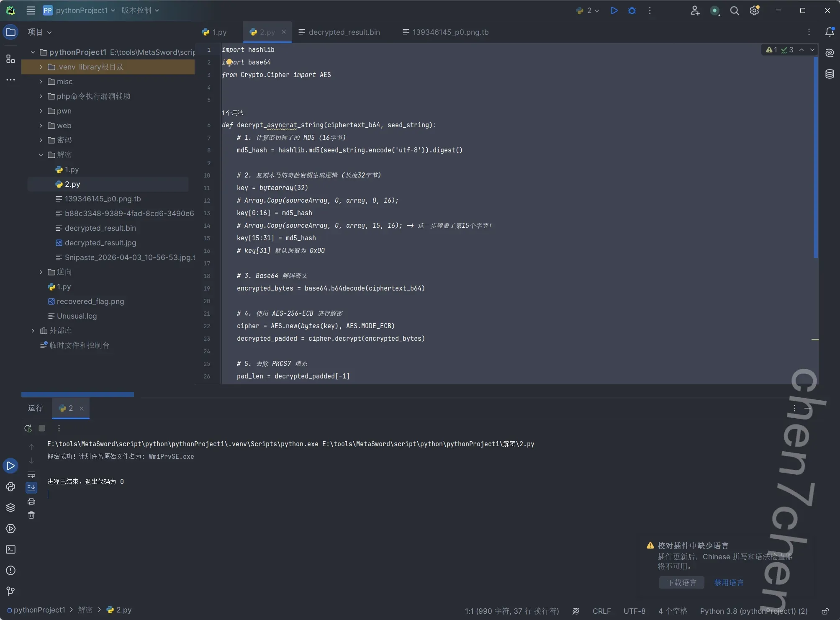The image size is (840, 620).
Task: Toggle soft-wrap in the run console
Action: pos(31,475)
